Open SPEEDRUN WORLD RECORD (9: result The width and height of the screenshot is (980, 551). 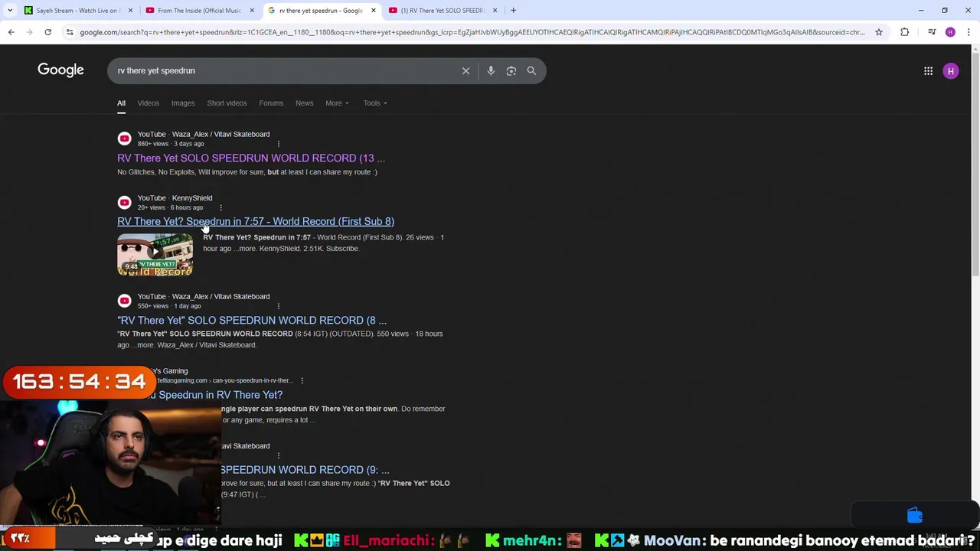(305, 470)
